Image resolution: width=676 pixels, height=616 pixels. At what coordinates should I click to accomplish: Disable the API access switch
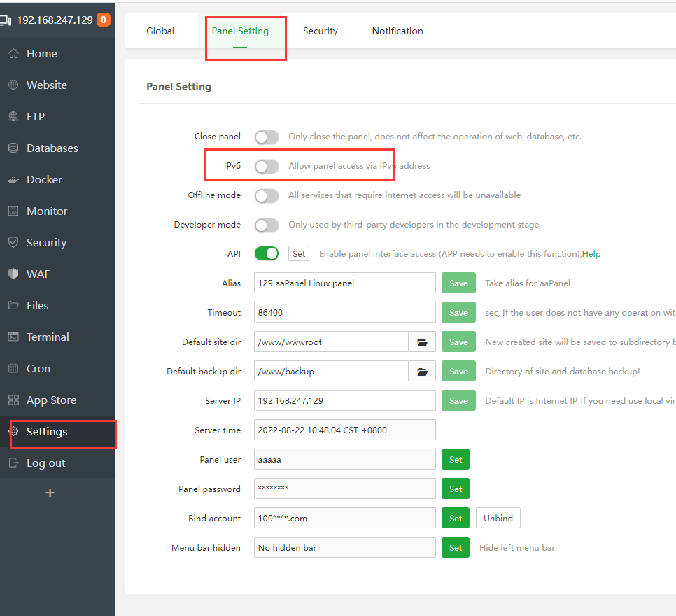pyautogui.click(x=267, y=253)
